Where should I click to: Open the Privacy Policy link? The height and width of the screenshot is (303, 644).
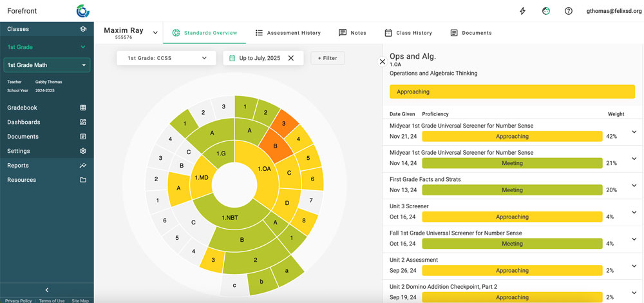(x=17, y=300)
